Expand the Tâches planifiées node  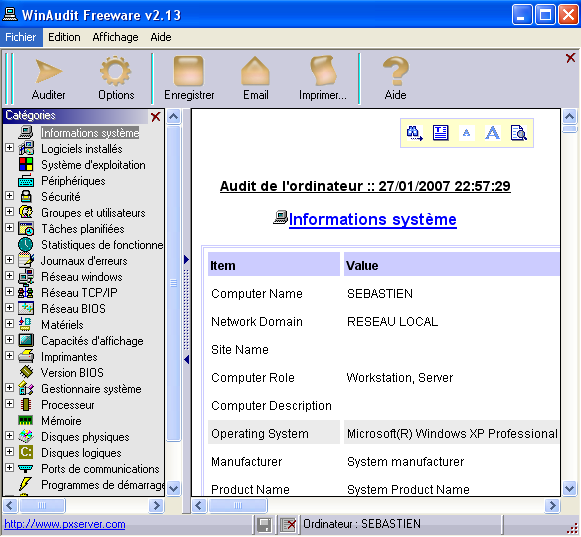(x=10, y=228)
